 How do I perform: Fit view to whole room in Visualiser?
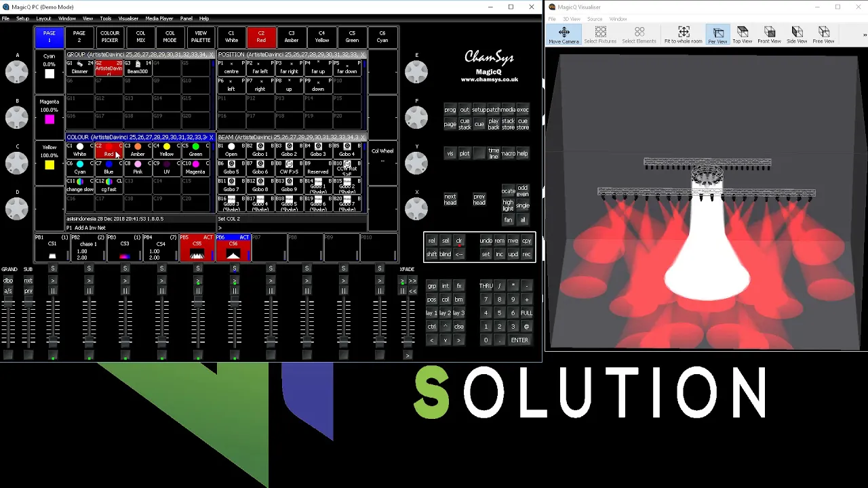[683, 35]
